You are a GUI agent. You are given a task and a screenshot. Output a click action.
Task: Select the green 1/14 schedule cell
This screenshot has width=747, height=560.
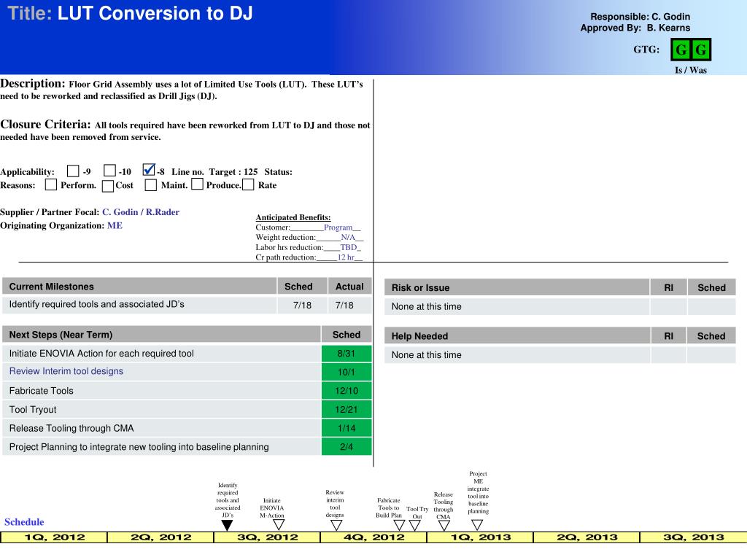347,428
